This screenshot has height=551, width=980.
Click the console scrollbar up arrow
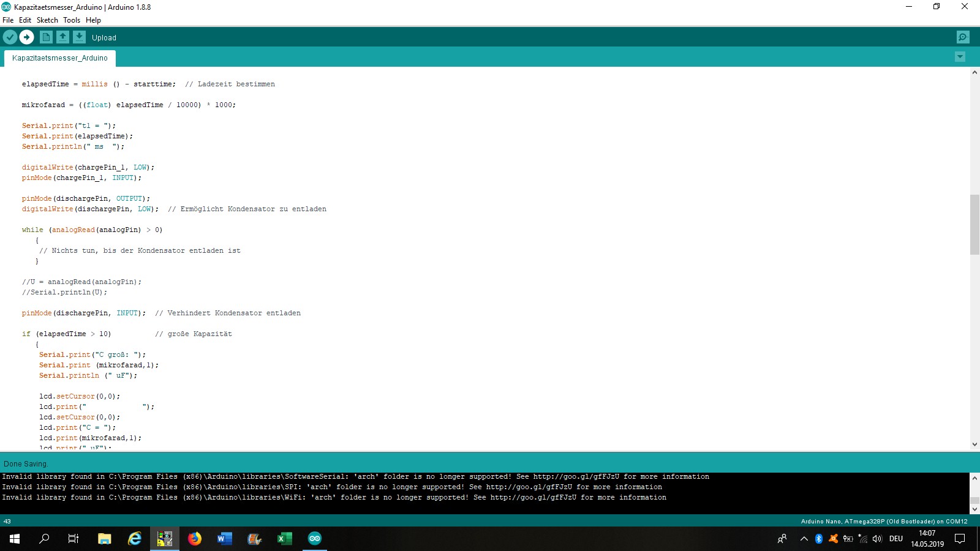pos(974,478)
